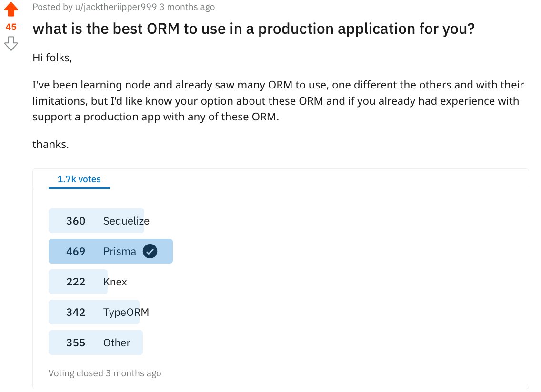This screenshot has height=392, width=541.
Task: Click the 'Voting closed 3 months ago' text
Action: coord(105,373)
